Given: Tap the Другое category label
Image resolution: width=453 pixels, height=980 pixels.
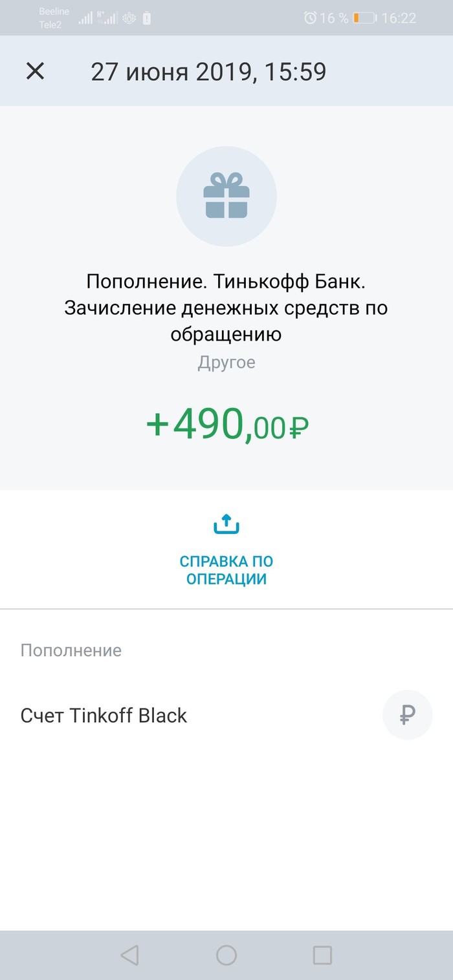Looking at the screenshot, I should click(x=226, y=362).
